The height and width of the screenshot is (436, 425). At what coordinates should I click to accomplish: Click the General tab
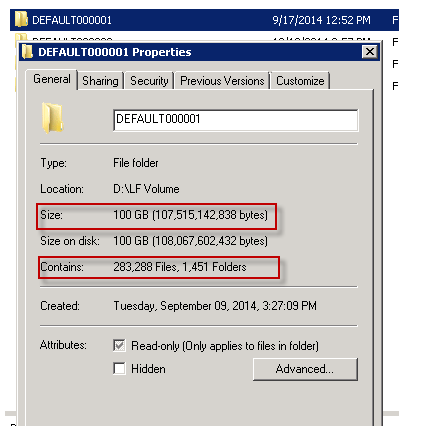coord(52,80)
